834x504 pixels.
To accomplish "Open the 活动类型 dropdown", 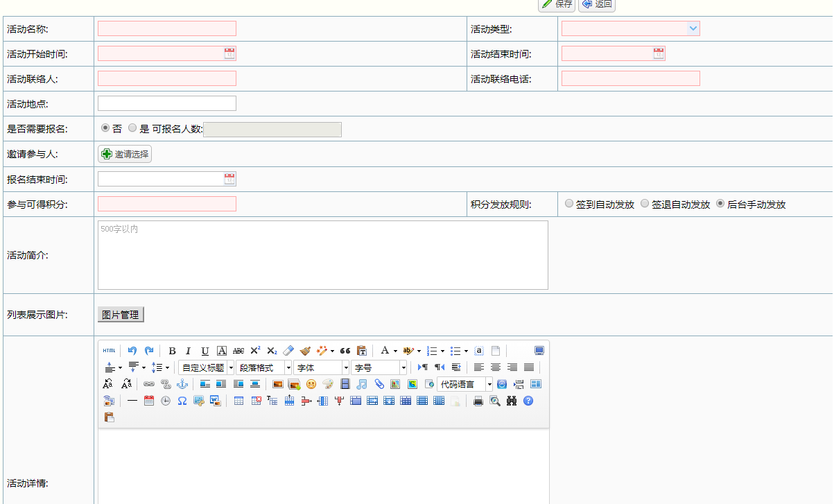I will [693, 28].
